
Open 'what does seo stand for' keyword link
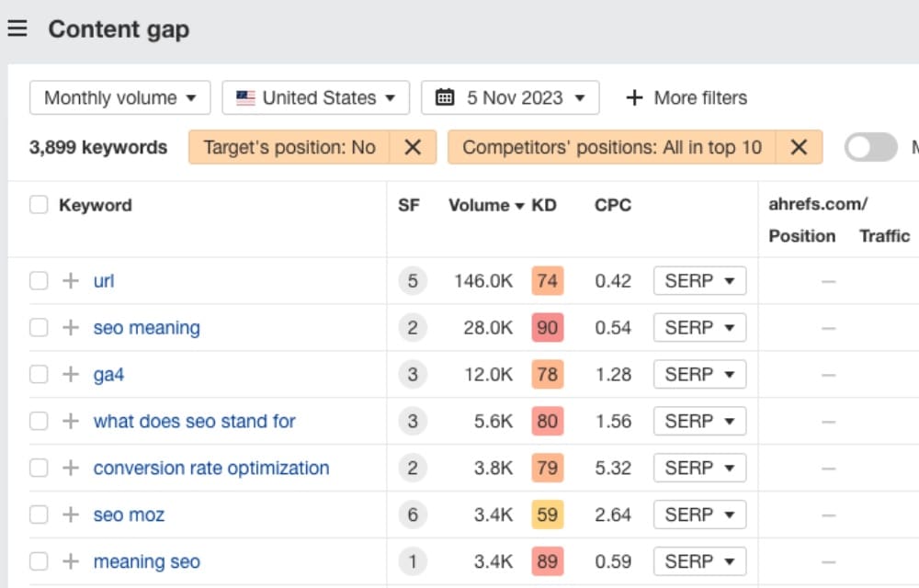point(194,421)
